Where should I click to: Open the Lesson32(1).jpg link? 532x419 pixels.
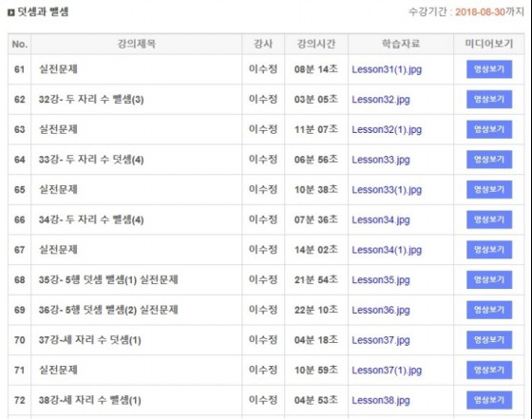pyautogui.click(x=387, y=130)
